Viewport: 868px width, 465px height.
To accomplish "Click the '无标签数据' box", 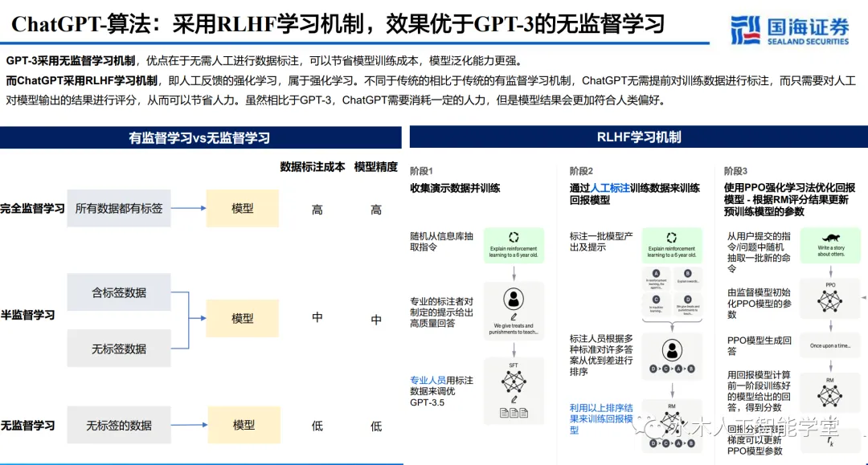I will click(119, 349).
